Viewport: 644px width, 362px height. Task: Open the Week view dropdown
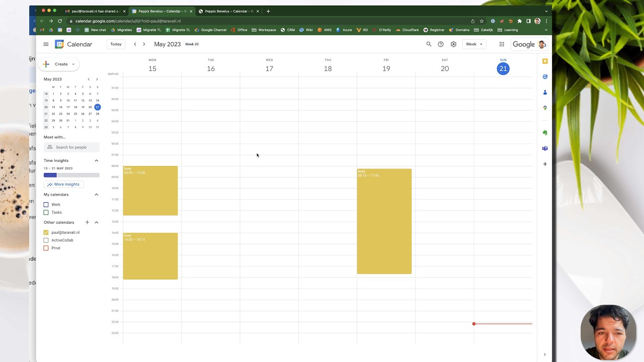[474, 44]
